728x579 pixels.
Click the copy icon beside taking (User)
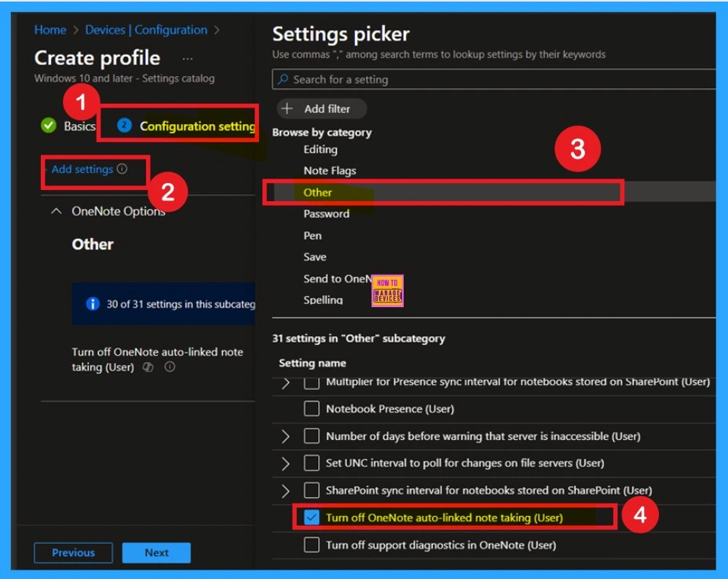point(148,367)
